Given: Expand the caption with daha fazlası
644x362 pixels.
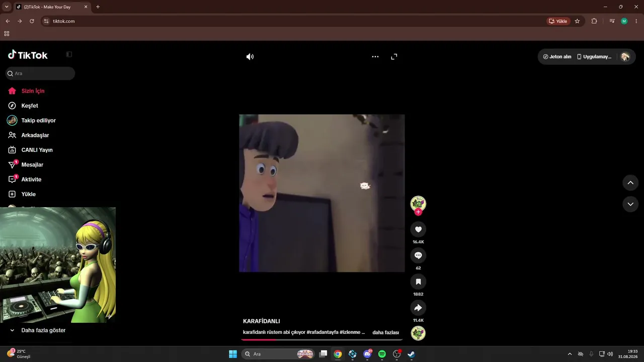Looking at the screenshot, I should 385,333.
